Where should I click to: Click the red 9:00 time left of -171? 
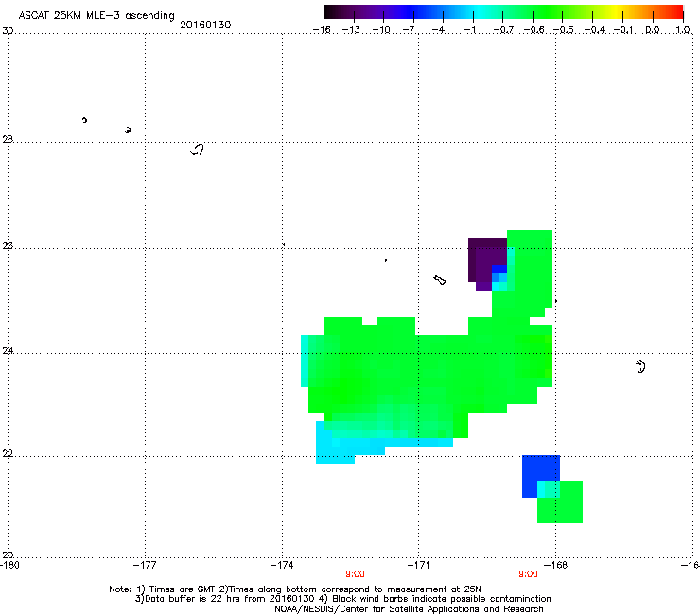coord(355,574)
